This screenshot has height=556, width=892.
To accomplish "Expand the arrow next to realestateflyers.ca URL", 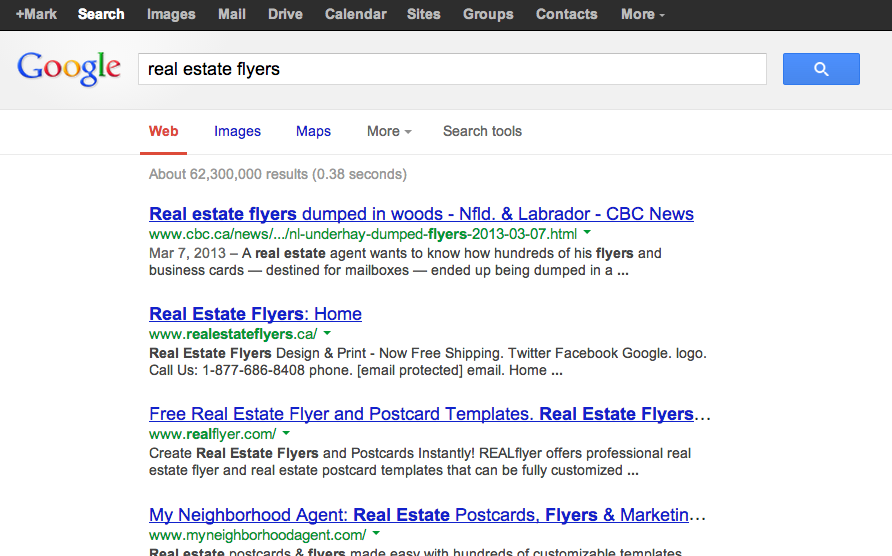I will pos(327,333).
